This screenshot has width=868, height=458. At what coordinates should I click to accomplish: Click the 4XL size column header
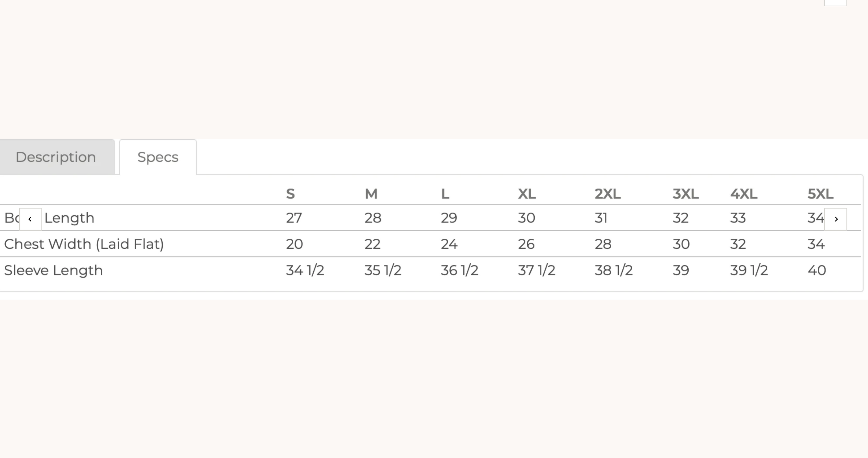pos(744,194)
